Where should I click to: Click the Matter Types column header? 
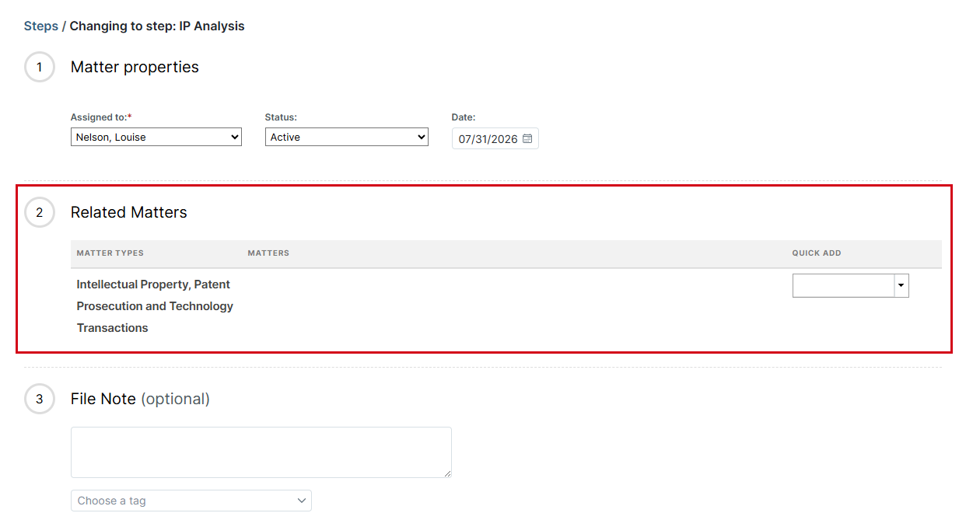(x=110, y=253)
